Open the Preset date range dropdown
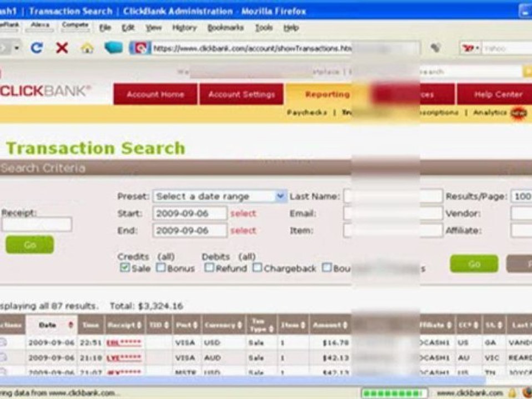The height and width of the screenshot is (399, 532). point(220,196)
